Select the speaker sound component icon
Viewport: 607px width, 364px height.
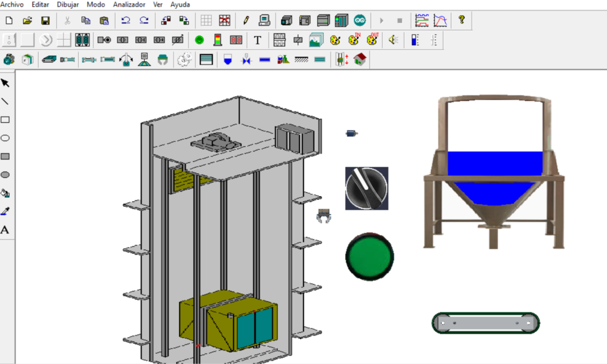tap(392, 40)
